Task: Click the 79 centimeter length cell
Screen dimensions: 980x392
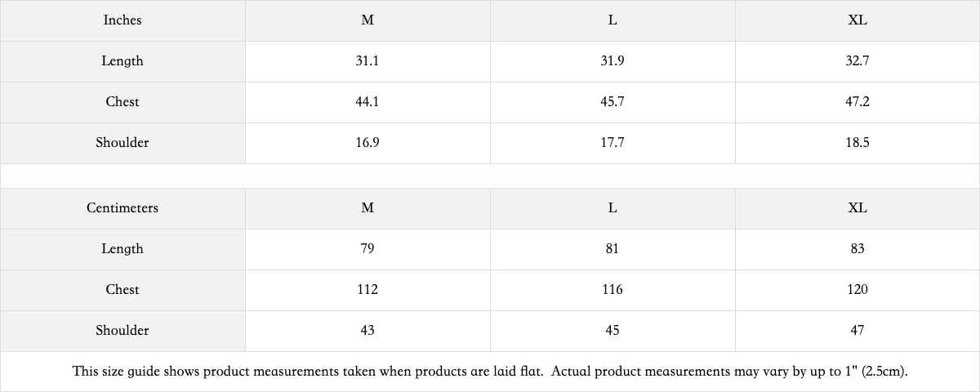Action: [367, 249]
